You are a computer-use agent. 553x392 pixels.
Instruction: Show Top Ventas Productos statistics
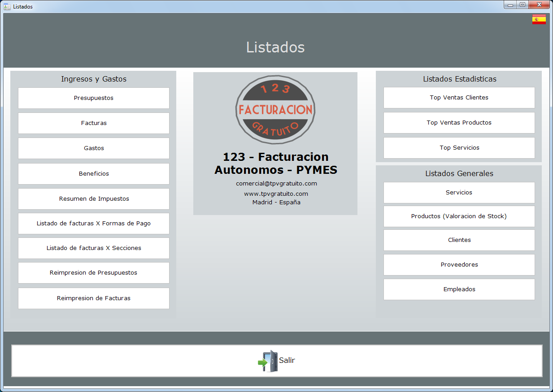coord(459,123)
